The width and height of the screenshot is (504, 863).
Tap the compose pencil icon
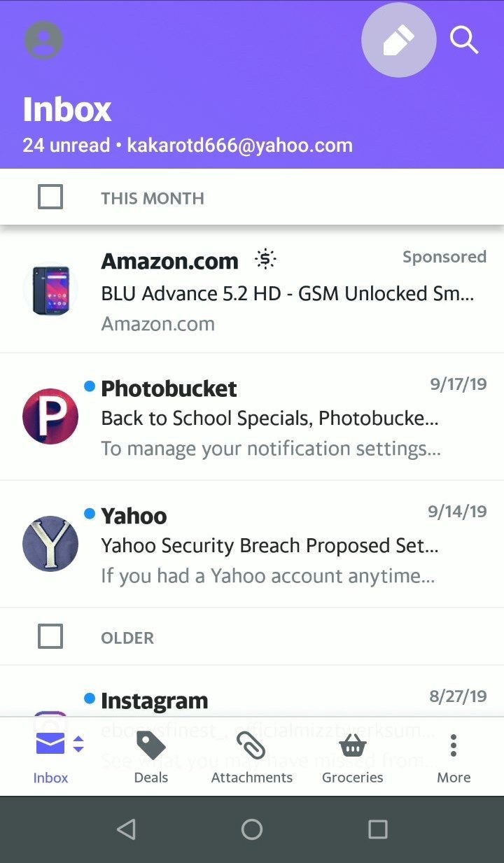pos(398,41)
